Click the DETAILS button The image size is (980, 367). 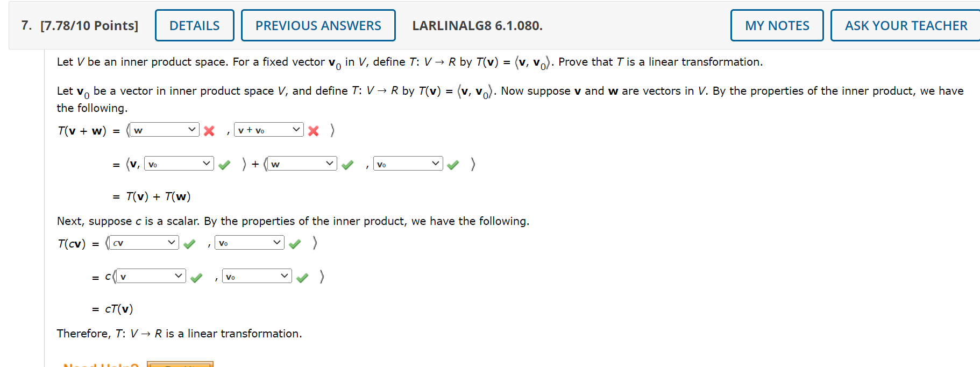click(194, 25)
